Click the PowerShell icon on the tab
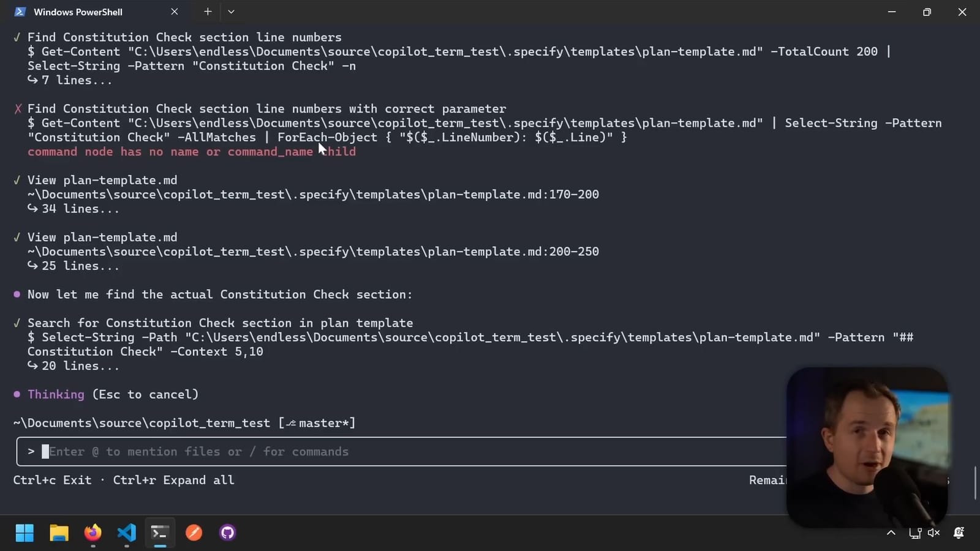Screen dimensions: 980x551 click(x=20, y=12)
